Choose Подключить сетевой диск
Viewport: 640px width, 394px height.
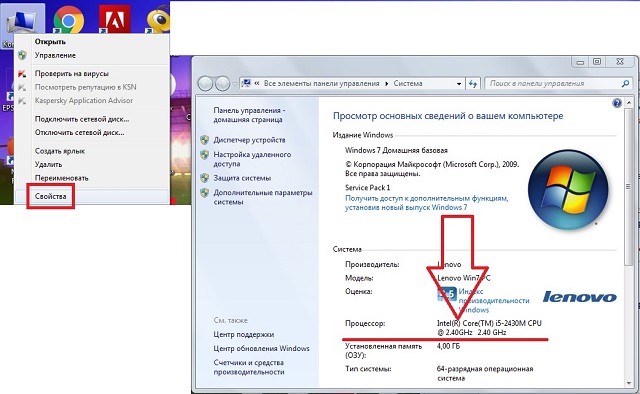[82, 119]
